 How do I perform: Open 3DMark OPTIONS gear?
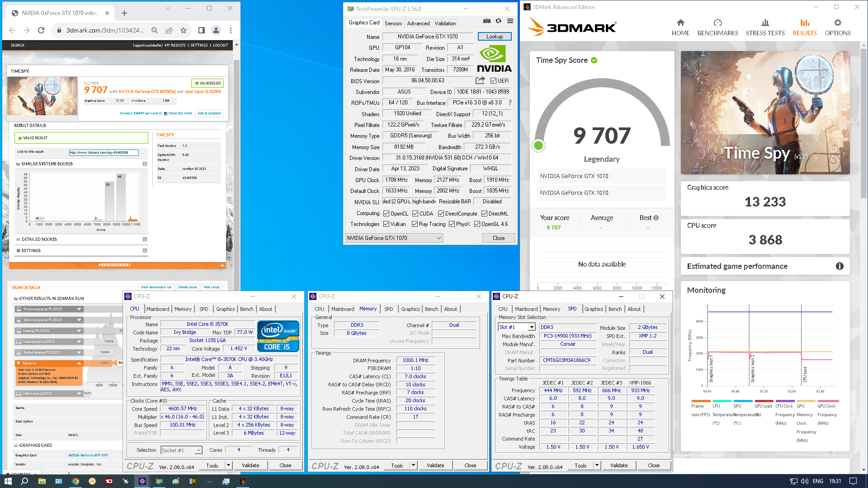[838, 27]
